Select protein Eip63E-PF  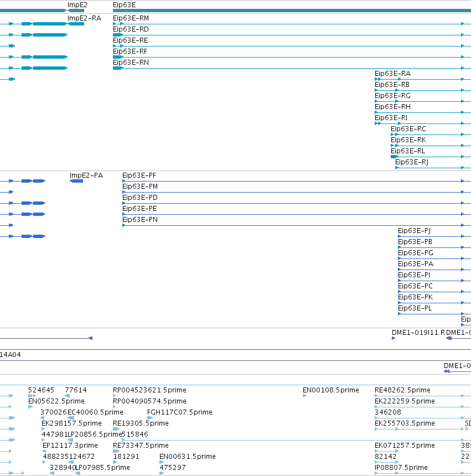[x=139, y=175]
